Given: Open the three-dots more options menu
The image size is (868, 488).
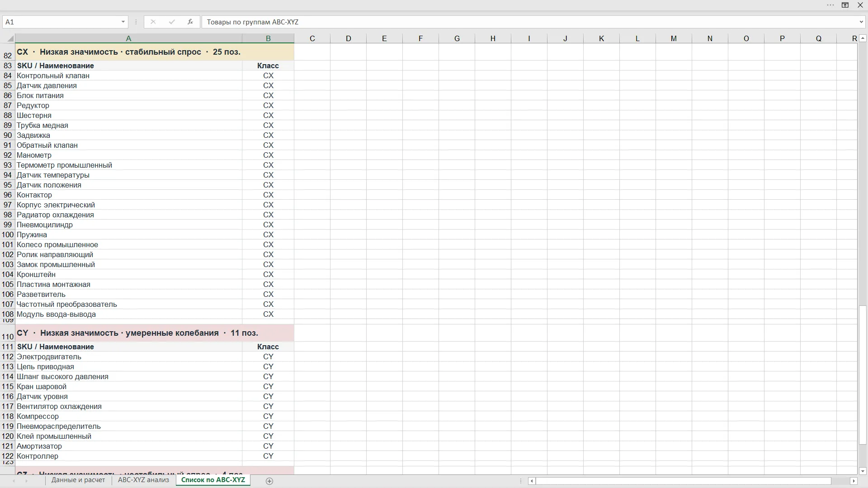Looking at the screenshot, I should click(x=830, y=5).
